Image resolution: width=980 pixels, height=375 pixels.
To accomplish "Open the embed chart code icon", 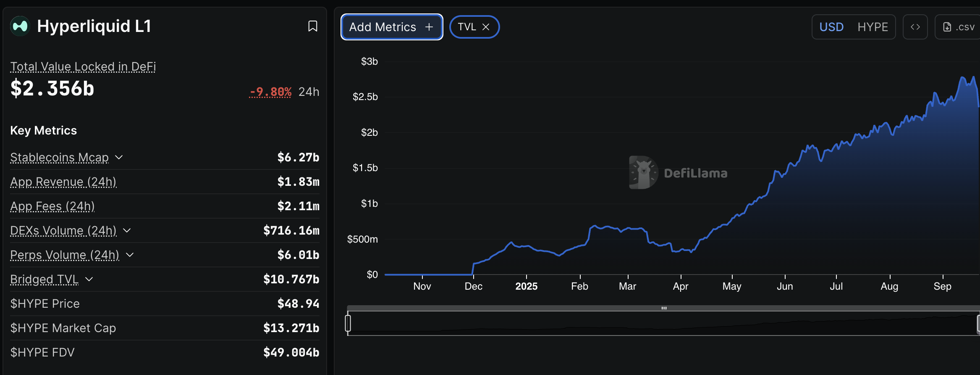I will point(915,27).
